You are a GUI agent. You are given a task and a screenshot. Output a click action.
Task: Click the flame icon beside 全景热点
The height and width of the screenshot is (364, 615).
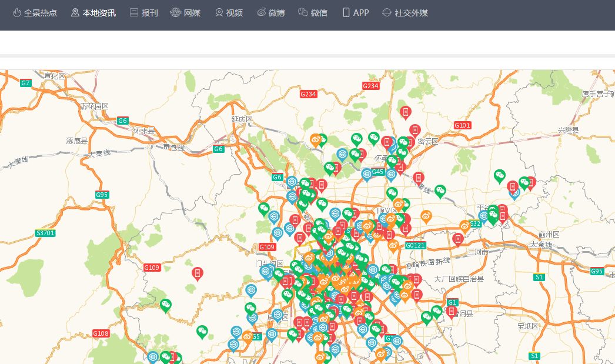pyautogui.click(x=16, y=12)
